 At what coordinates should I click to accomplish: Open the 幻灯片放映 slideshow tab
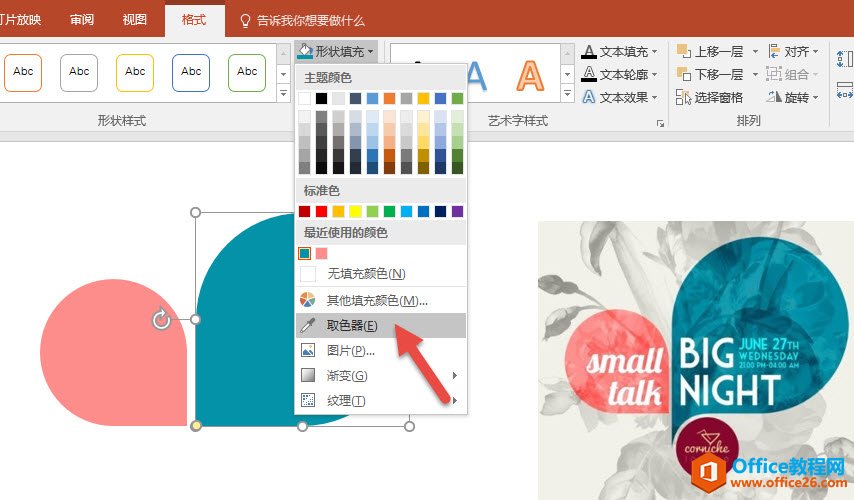(20, 20)
